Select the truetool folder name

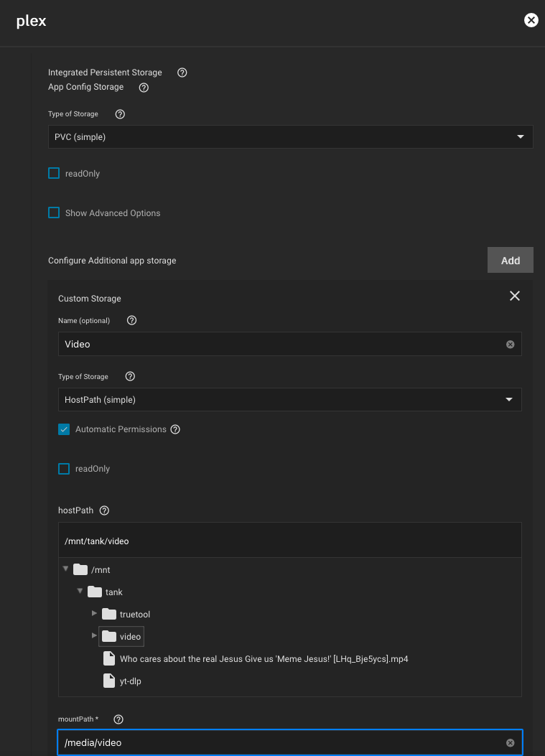(135, 615)
